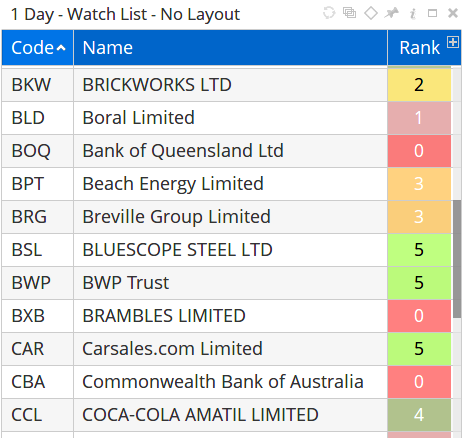Screen dimensions: 463x438
Task: Sort by the Code column header
Action: coord(37,48)
